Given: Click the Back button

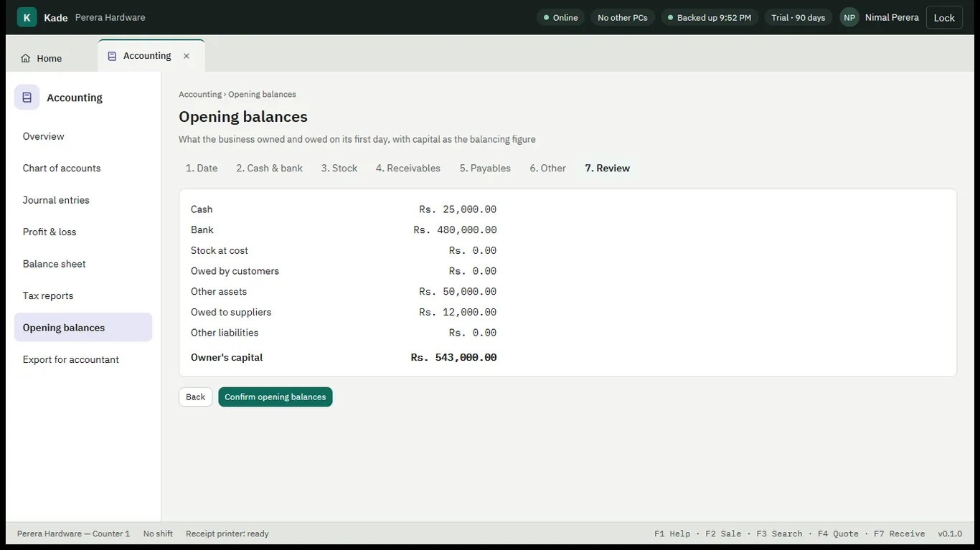Looking at the screenshot, I should coord(196,397).
